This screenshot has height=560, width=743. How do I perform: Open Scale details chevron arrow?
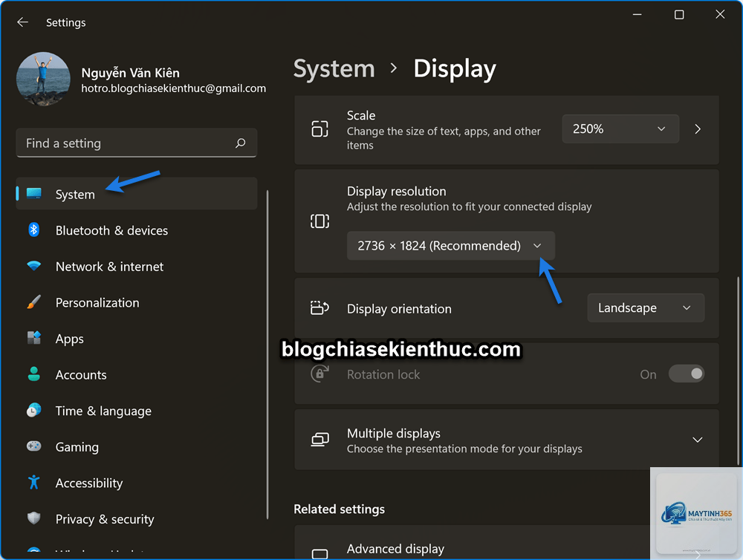[x=698, y=129]
